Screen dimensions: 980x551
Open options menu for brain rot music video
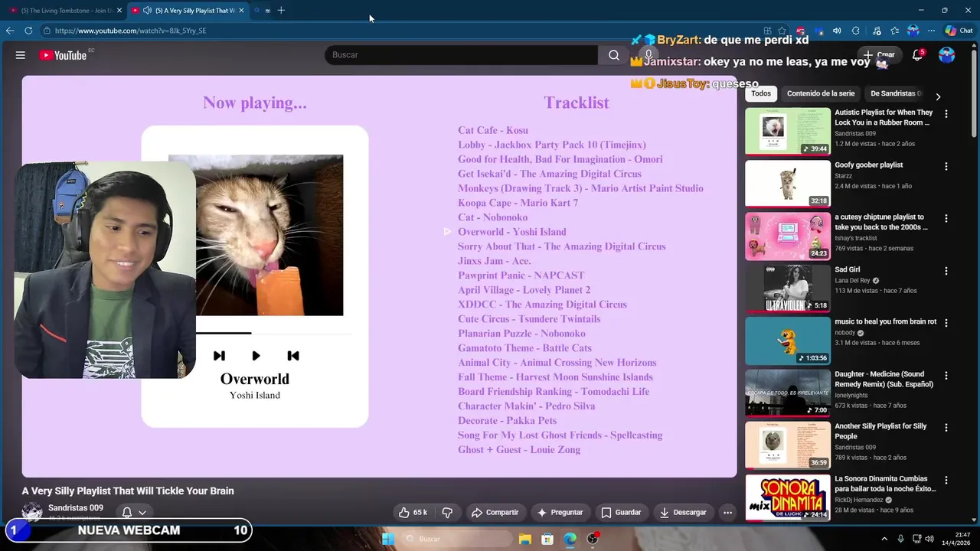coord(946,323)
